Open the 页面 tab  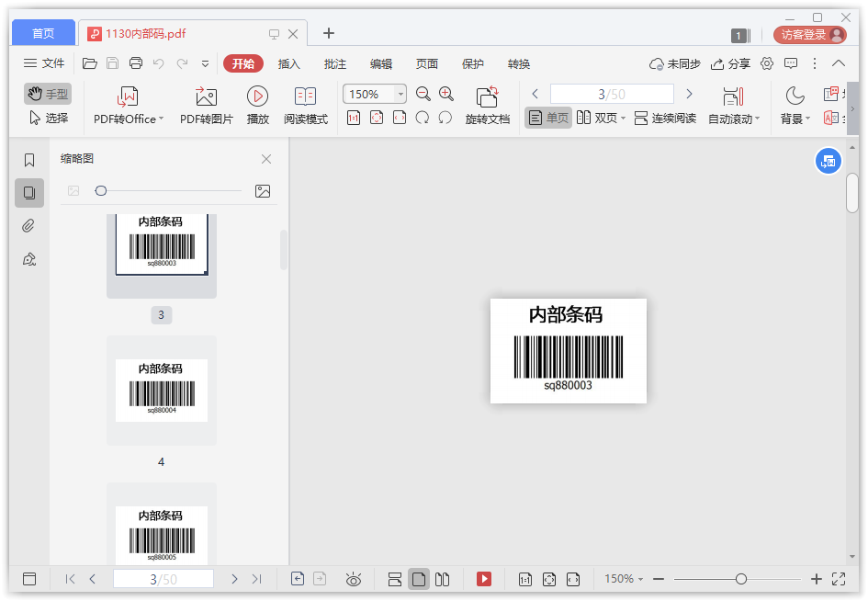[x=427, y=63]
